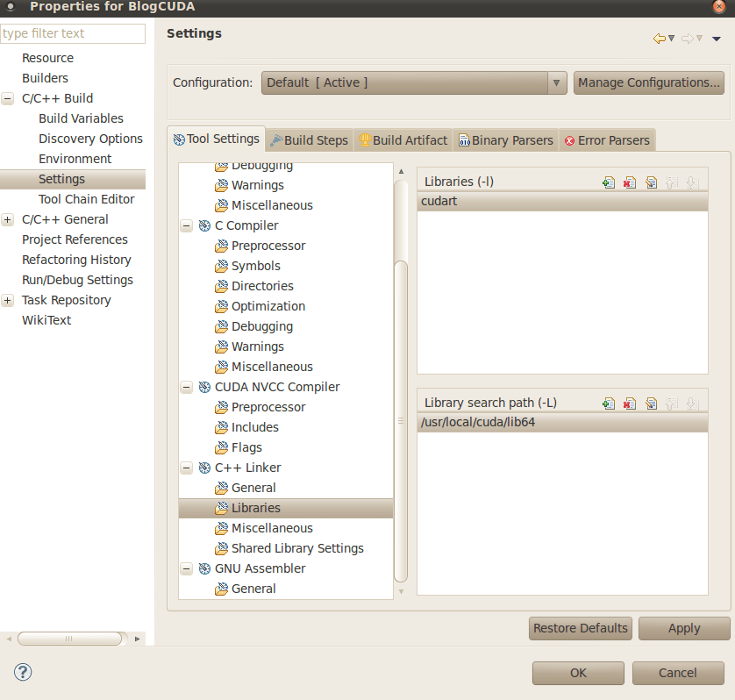Delete the /usr/local/cuda/lib64 search path

[629, 403]
